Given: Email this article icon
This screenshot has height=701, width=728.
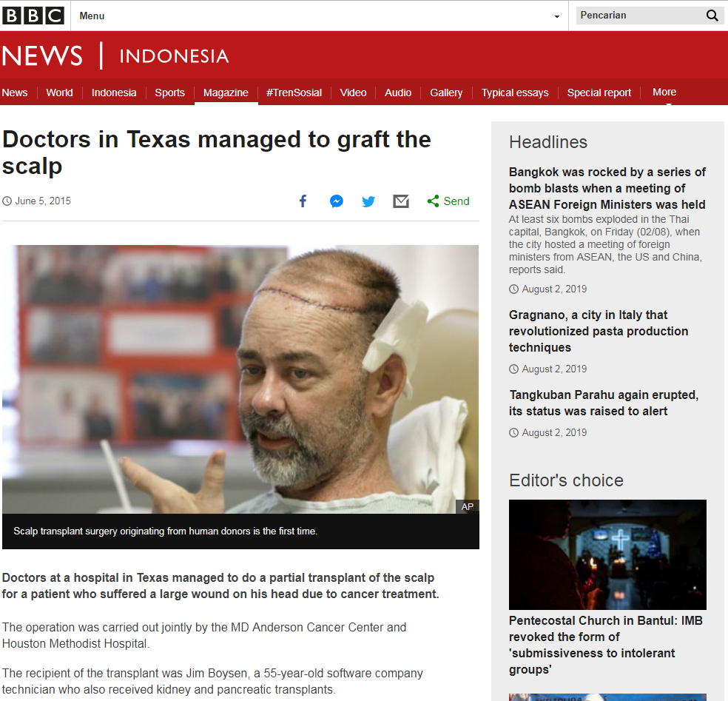Looking at the screenshot, I should click(401, 201).
